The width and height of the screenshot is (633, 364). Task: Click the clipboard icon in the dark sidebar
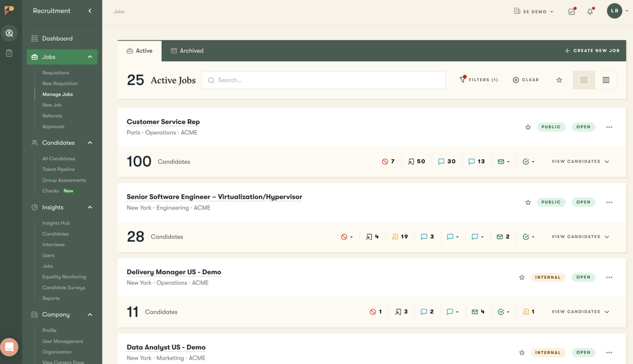coord(9,53)
